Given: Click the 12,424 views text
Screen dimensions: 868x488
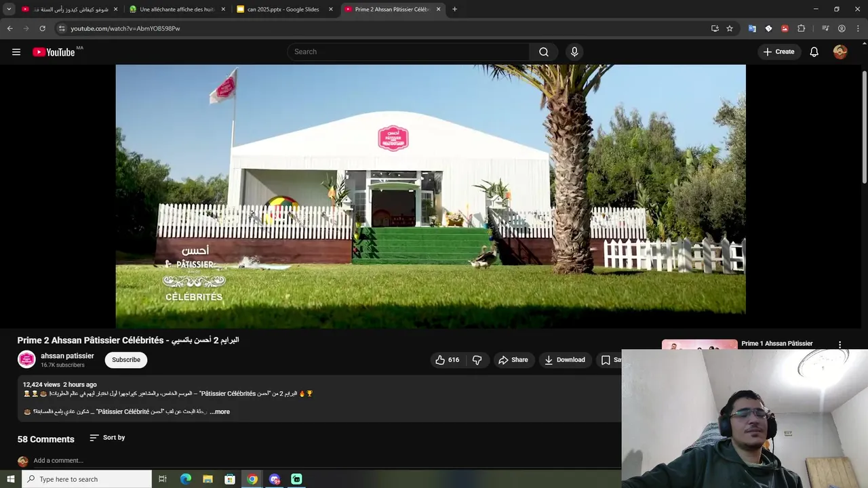Looking at the screenshot, I should click(41, 384).
